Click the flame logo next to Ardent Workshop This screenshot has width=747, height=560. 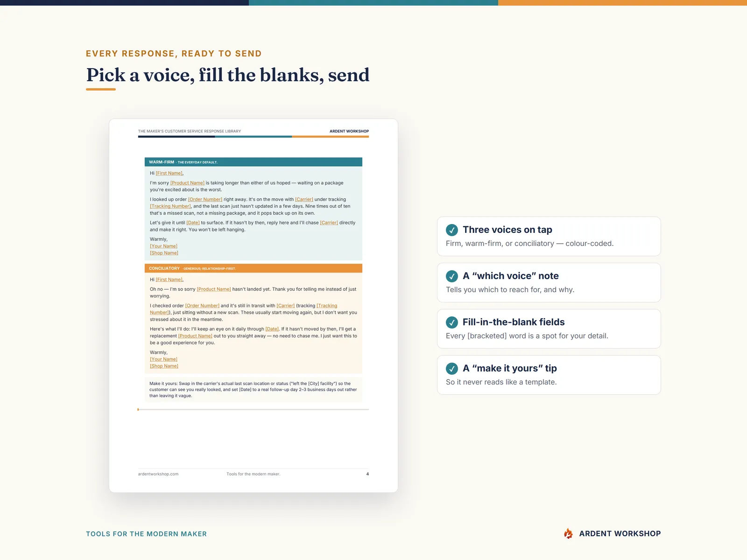click(568, 533)
